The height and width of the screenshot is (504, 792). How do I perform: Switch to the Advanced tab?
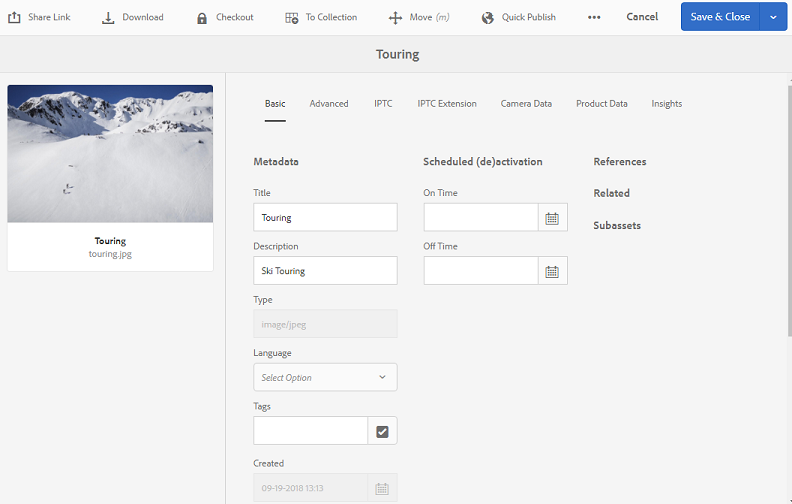coord(329,104)
